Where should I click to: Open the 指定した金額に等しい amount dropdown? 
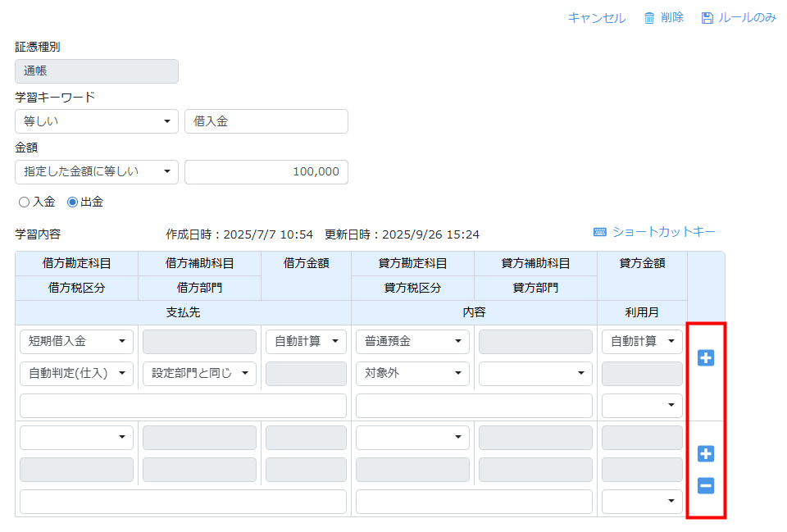[97, 171]
